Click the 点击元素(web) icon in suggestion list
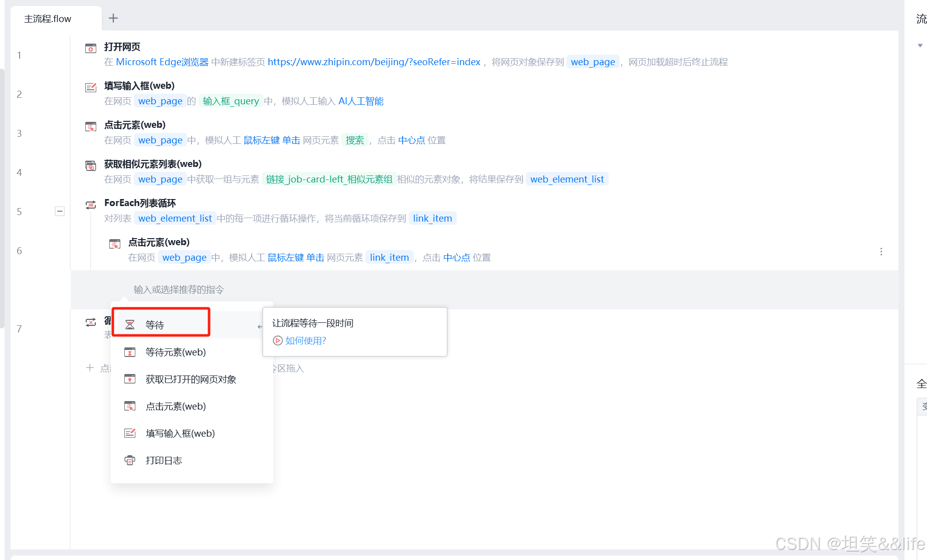Screen dimensions: 927x560 (x=130, y=406)
